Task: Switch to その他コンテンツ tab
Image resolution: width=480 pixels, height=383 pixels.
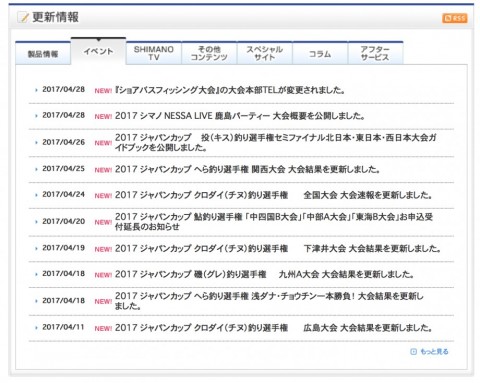Action: coord(209,53)
